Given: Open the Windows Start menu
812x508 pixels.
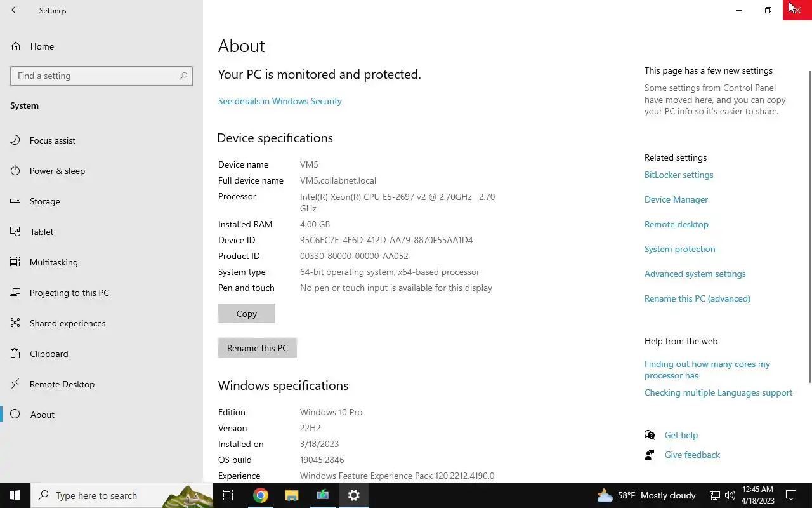Looking at the screenshot, I should point(15,495).
